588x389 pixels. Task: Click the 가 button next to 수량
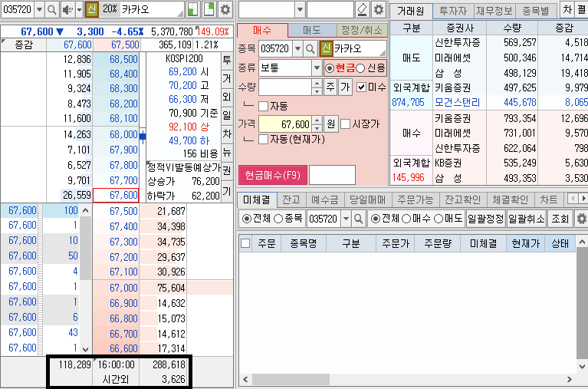(345, 87)
